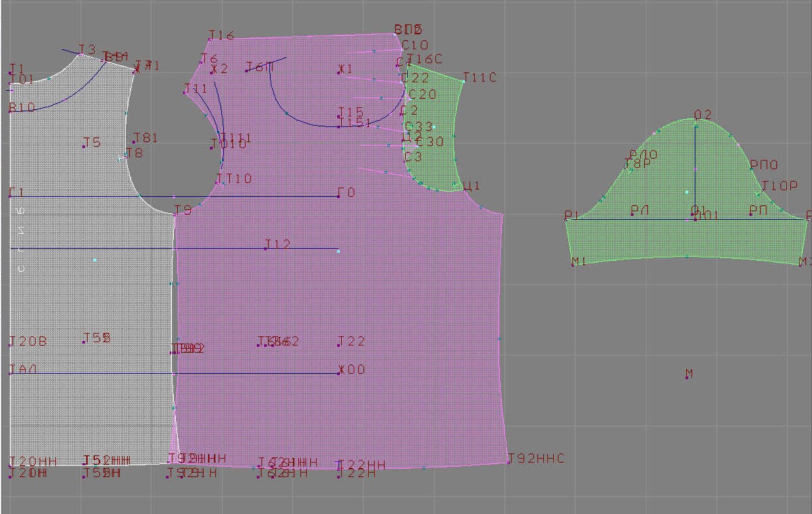Pick point T9 at the underarm junction
812x514 pixels.
[175, 214]
